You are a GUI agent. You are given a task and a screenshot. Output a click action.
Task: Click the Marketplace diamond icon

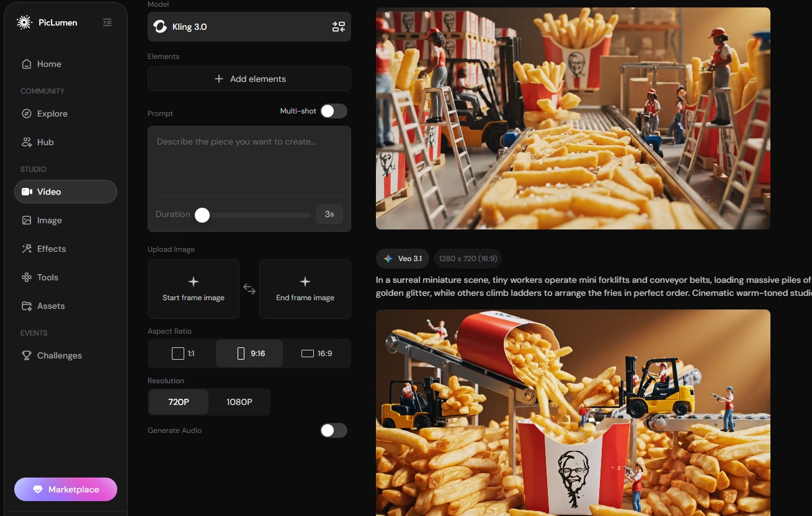click(38, 489)
